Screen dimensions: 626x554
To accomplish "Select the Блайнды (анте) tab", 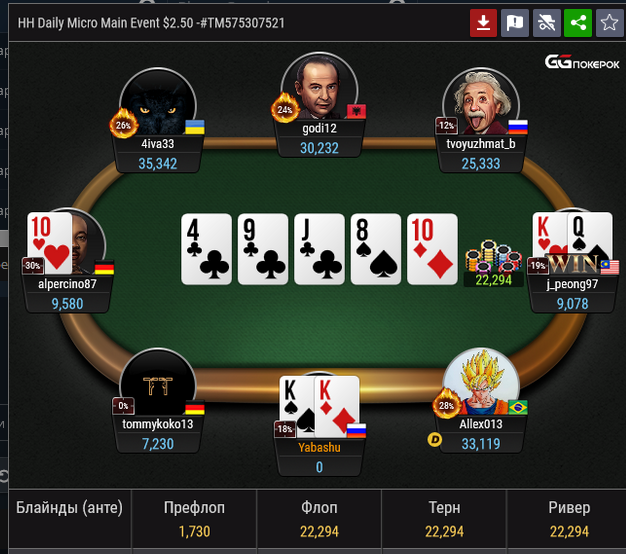I will [x=69, y=518].
